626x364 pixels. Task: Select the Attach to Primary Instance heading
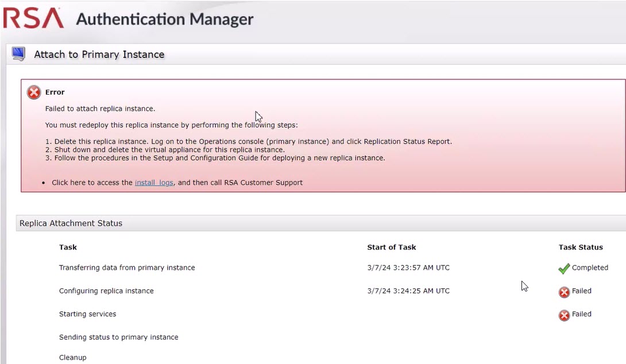(99, 55)
